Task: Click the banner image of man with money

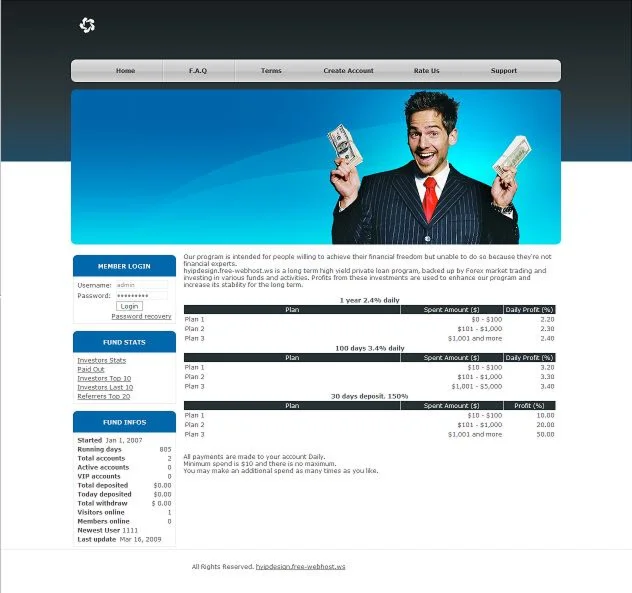Action: (x=316, y=167)
